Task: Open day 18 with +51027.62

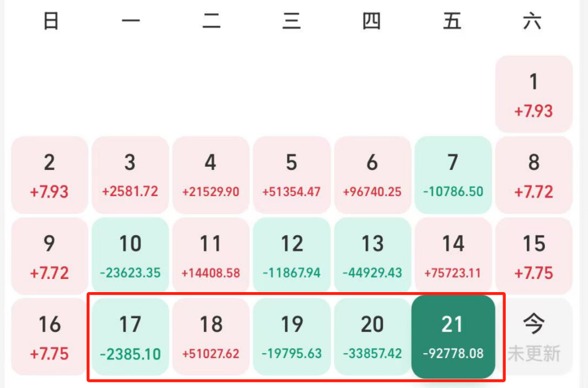Action: (x=211, y=337)
